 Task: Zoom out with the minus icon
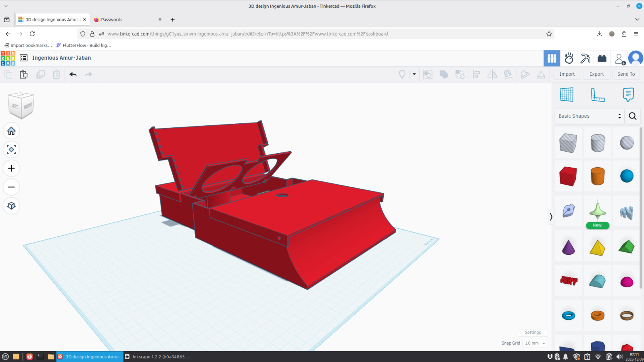[11, 187]
